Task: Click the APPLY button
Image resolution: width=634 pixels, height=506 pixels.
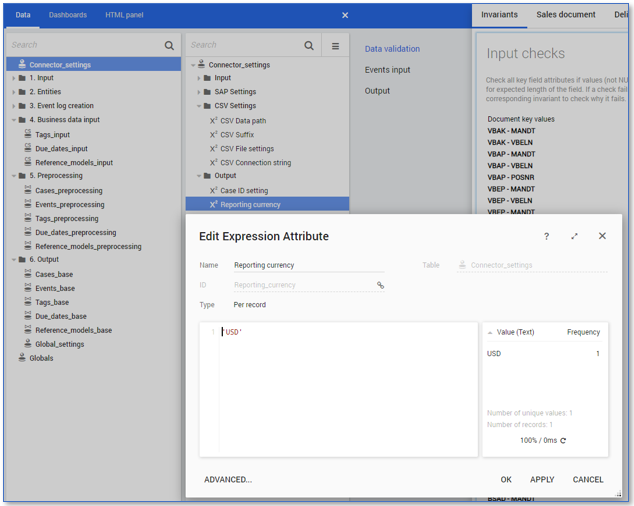Action: tap(542, 479)
